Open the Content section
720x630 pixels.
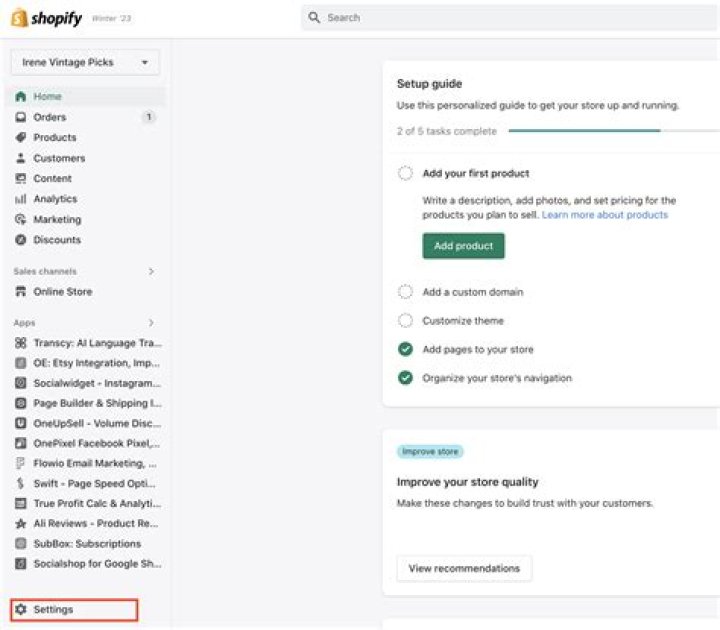[x=52, y=178]
